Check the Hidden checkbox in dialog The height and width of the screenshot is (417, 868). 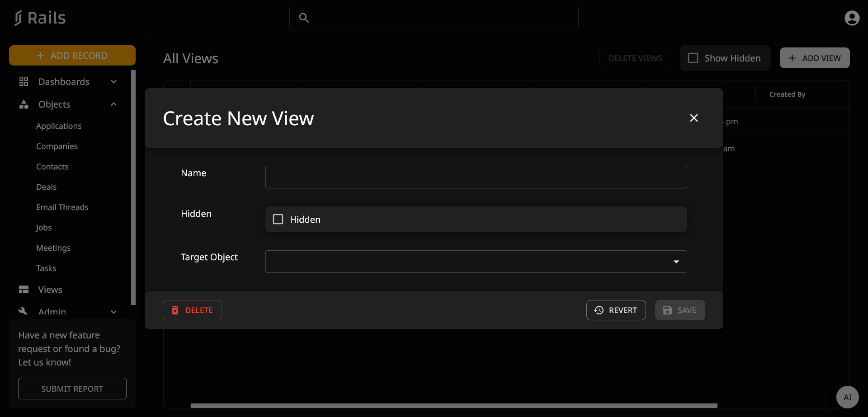pos(278,220)
